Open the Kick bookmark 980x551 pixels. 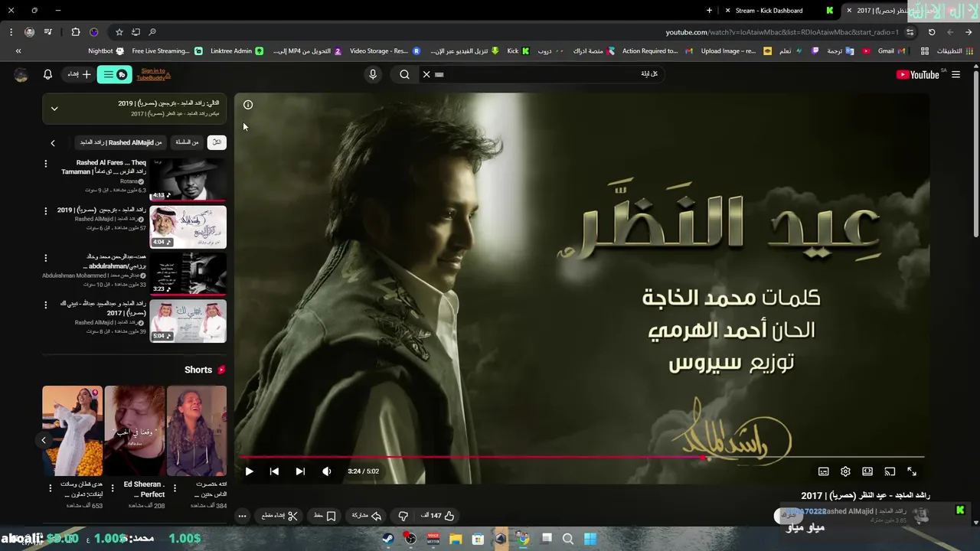(518, 51)
